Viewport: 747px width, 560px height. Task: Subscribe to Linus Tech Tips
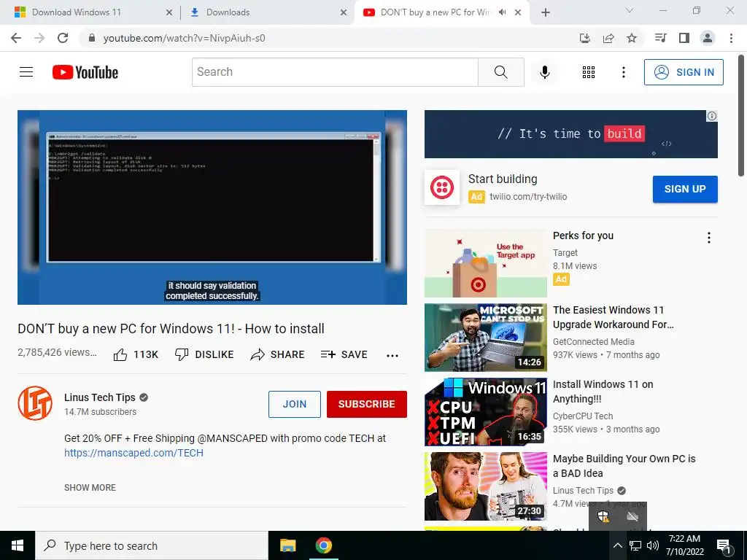(367, 404)
